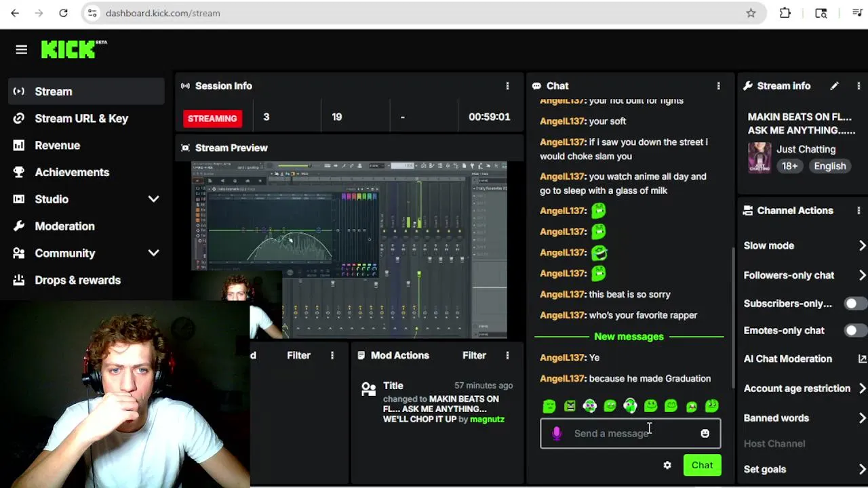Click the 18+ tag in Stream Info

[789, 166]
